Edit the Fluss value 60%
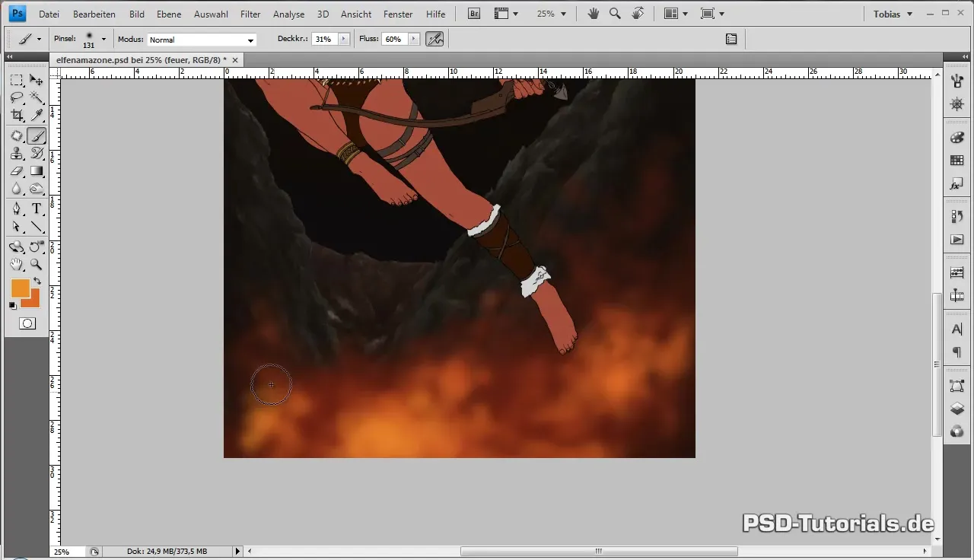The height and width of the screenshot is (560, 974). tap(394, 39)
